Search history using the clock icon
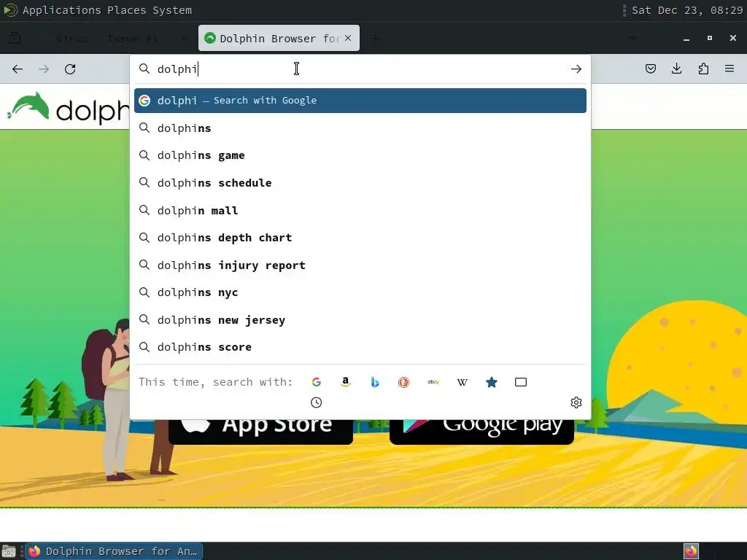 coord(317,402)
